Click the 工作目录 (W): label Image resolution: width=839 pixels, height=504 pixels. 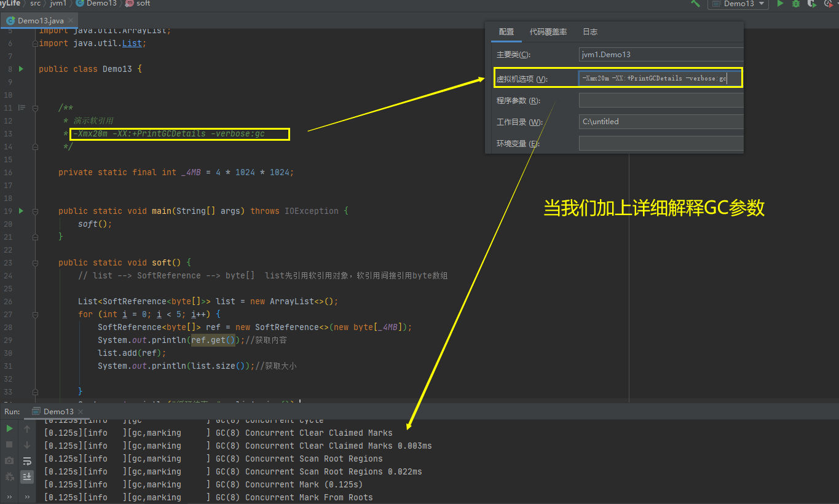click(519, 122)
